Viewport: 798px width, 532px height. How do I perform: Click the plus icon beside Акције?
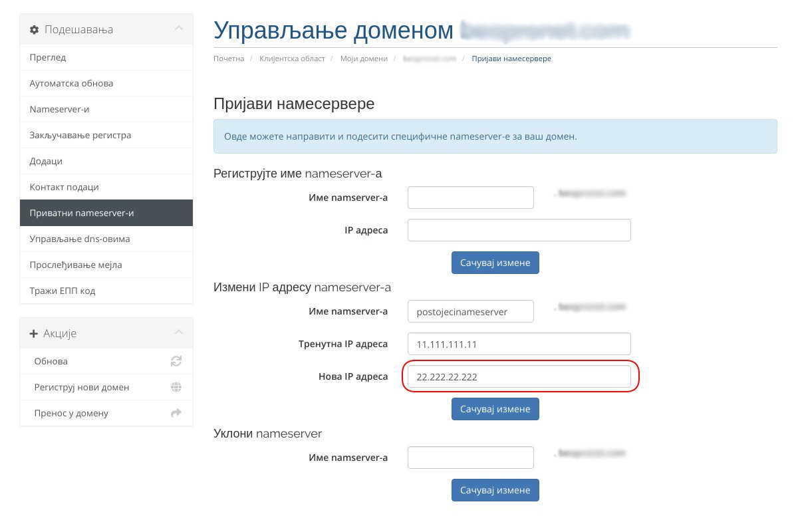pos(34,333)
